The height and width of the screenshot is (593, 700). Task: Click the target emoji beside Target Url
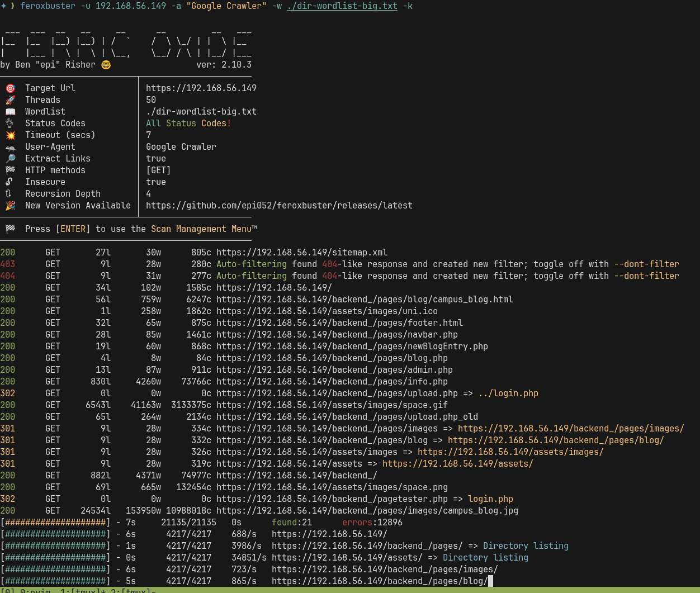(10, 88)
